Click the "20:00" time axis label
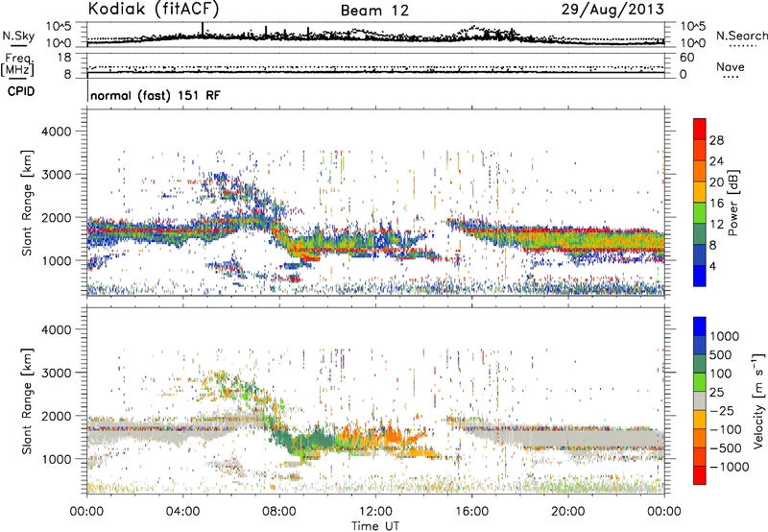768x532 pixels. point(568,512)
